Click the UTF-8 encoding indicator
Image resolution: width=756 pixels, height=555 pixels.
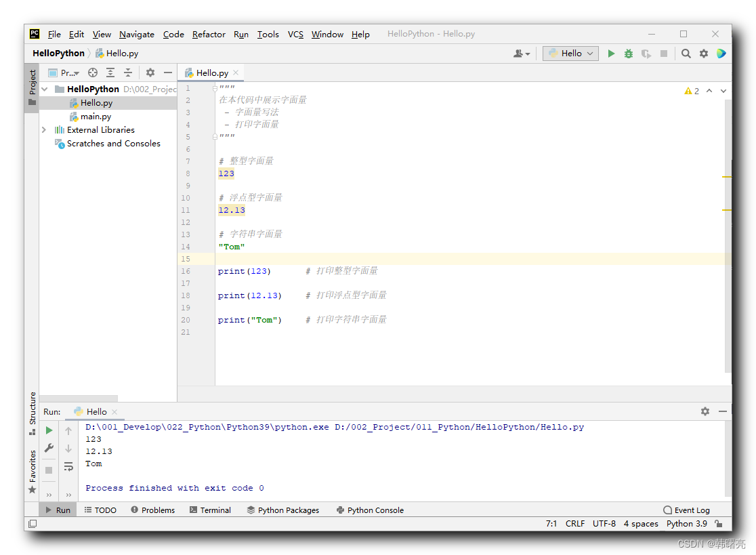(604, 523)
